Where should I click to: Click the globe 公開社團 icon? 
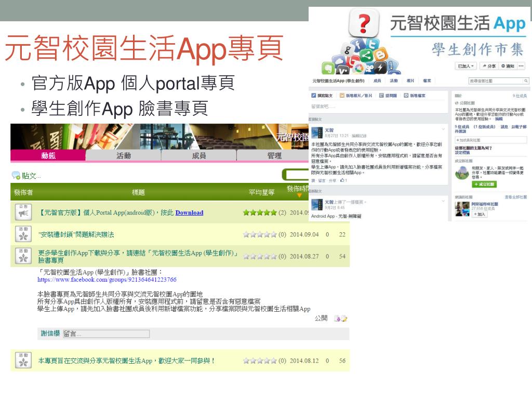[456, 103]
